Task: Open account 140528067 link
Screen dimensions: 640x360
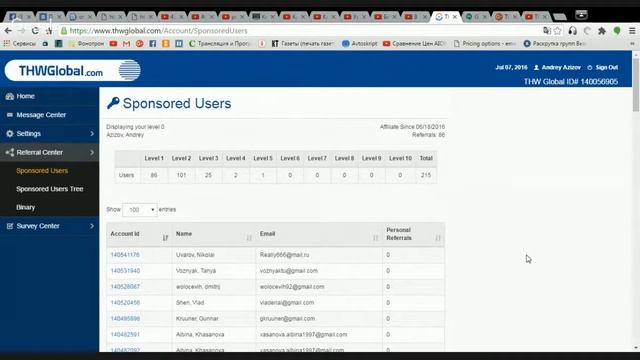Action: (x=125, y=287)
